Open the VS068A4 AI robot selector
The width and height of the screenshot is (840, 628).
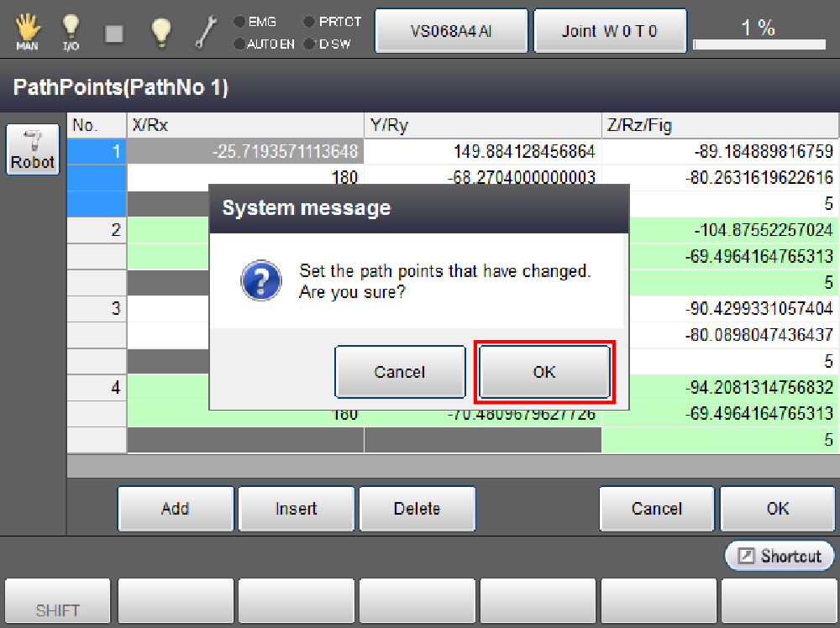point(451,31)
